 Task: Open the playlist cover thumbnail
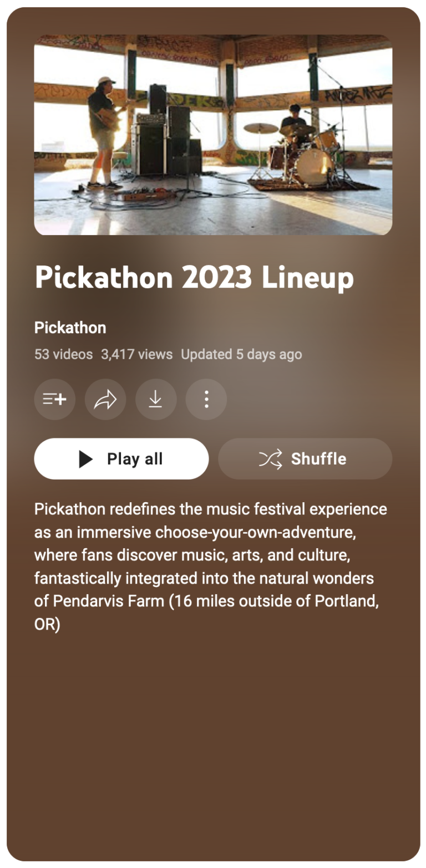pyautogui.click(x=213, y=135)
